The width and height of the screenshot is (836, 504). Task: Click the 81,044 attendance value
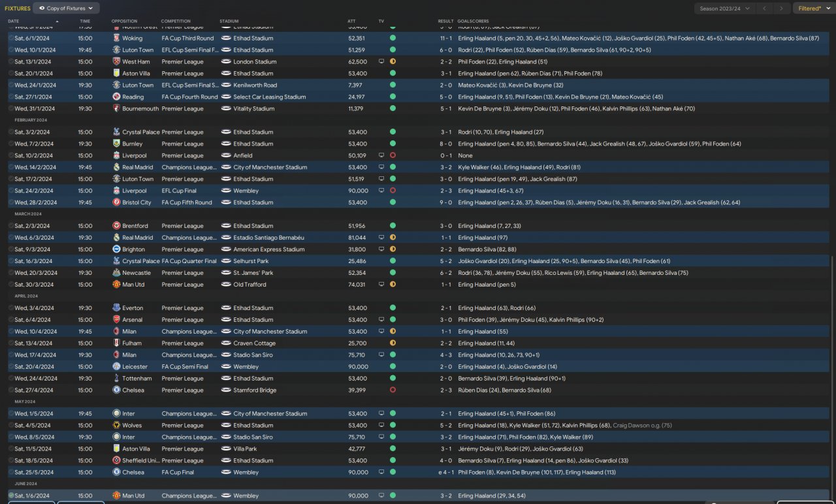pos(357,238)
